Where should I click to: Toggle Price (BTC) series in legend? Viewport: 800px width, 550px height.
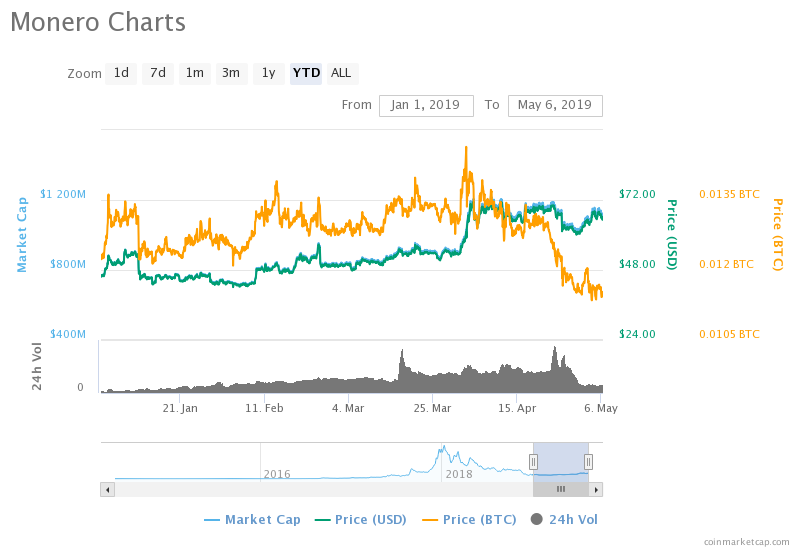point(469,520)
